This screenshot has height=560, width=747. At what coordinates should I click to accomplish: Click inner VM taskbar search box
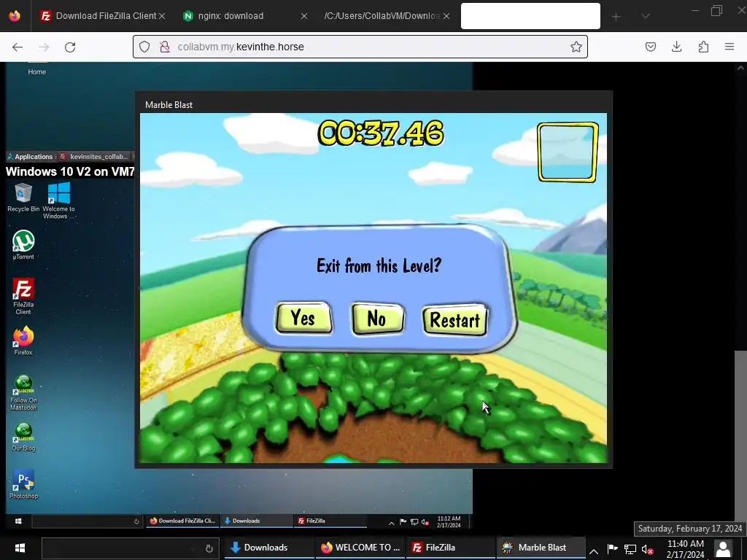pyautogui.click(x=87, y=521)
